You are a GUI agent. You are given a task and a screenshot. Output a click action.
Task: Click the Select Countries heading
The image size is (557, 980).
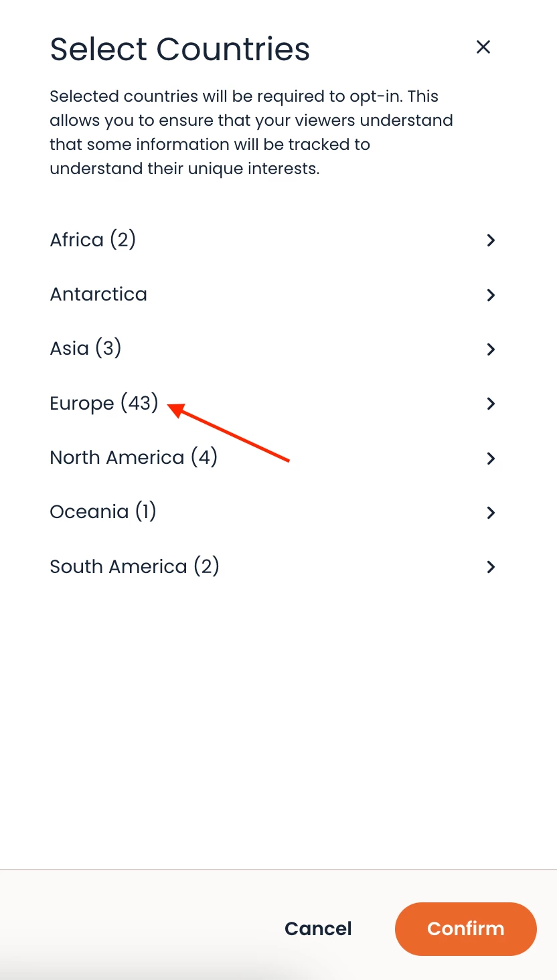(180, 49)
